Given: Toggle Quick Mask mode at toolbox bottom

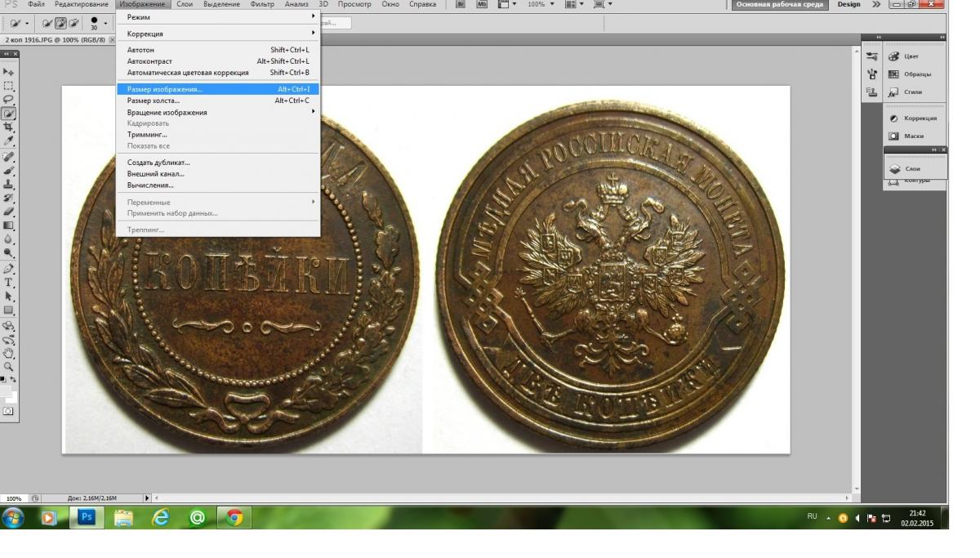Looking at the screenshot, I should point(9,411).
